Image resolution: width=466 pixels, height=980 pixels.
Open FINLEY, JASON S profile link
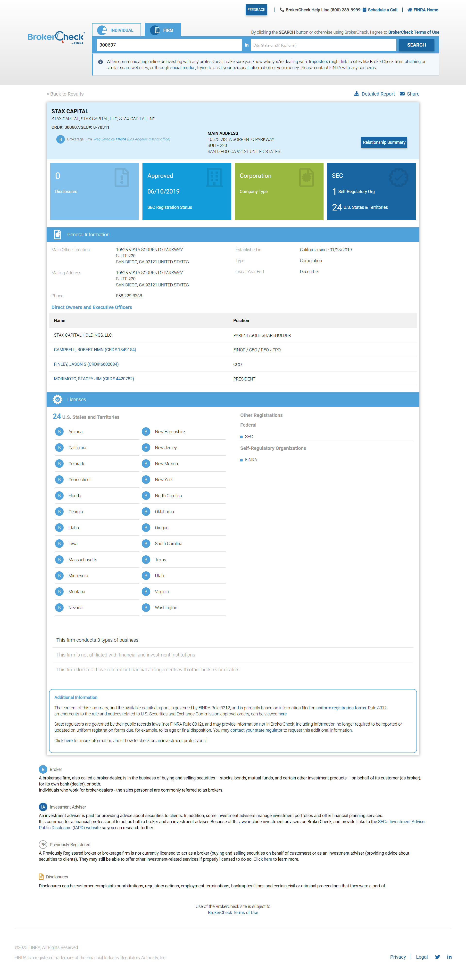86,364
